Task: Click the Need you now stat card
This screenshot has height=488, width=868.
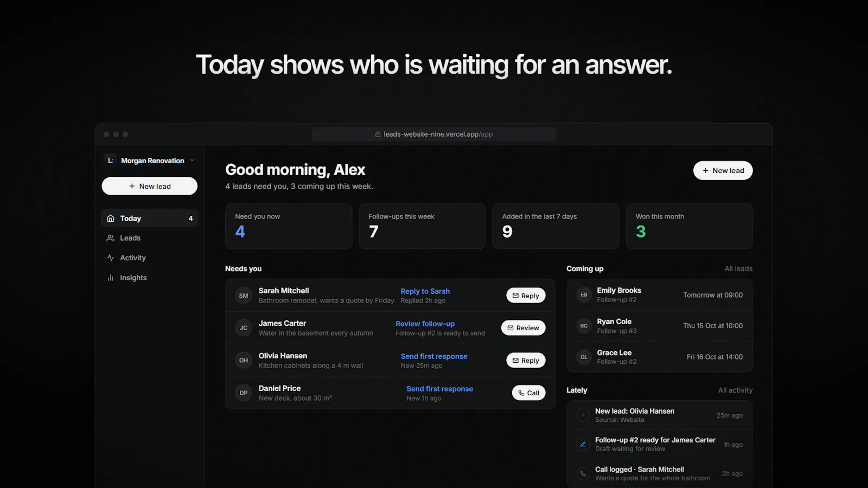Action: (289, 226)
